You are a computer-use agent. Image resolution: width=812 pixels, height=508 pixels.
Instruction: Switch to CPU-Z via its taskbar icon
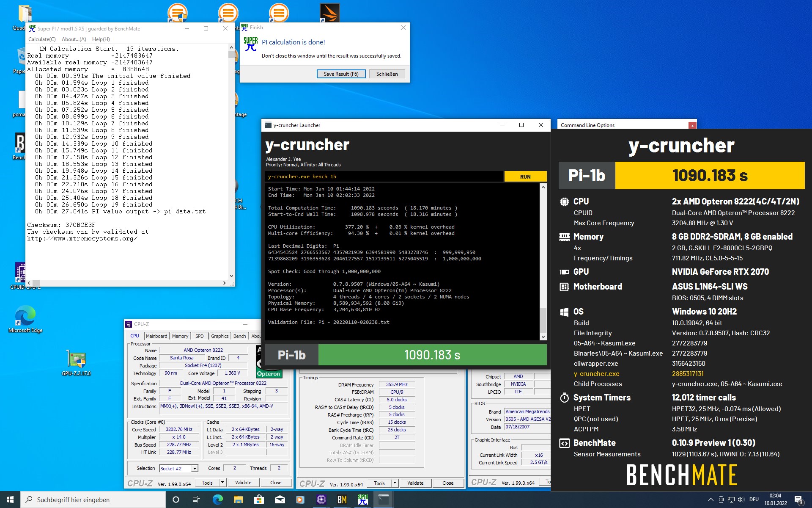point(321,500)
